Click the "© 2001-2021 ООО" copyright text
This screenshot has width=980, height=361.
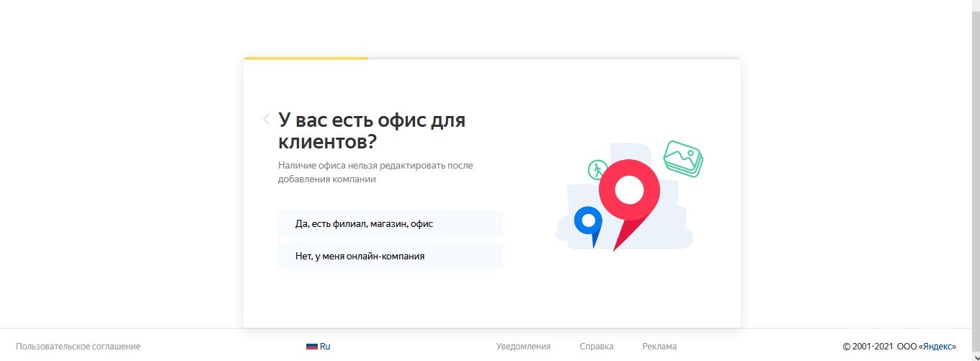pyautogui.click(x=879, y=347)
